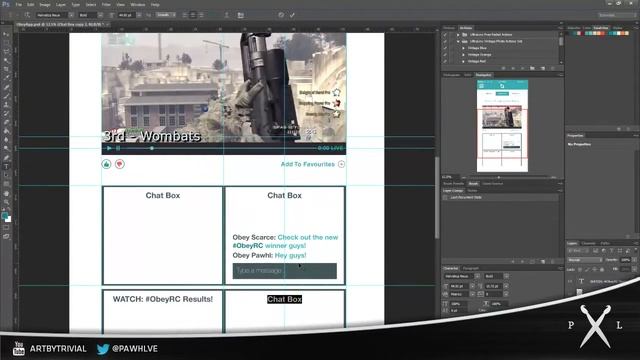Select the Pen tool in toolbox

pyautogui.click(x=6, y=158)
